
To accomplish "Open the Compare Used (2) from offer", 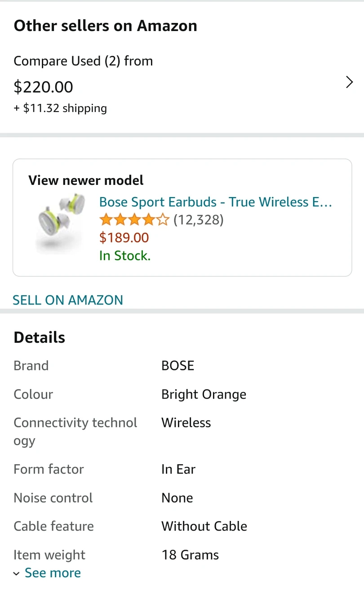I will tap(83, 61).
